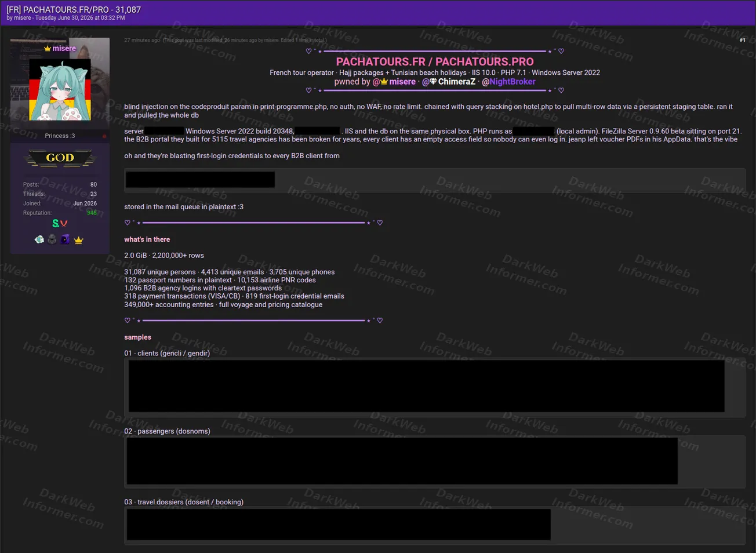Click the redacted code block under clients sample

(426, 386)
